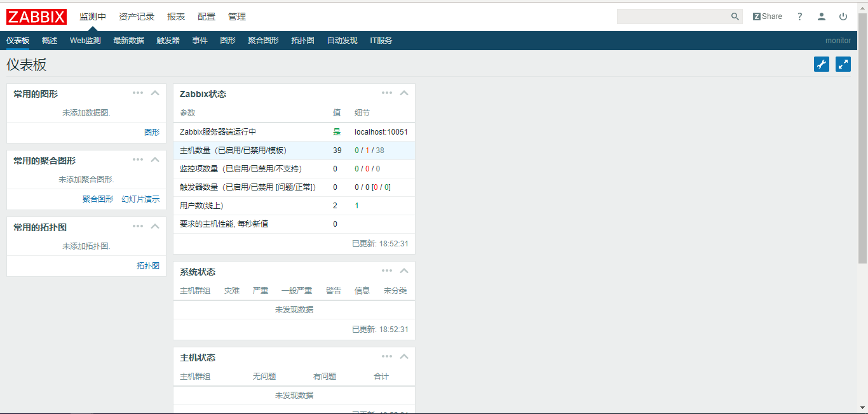Click the search magnifier icon
Image resolution: width=868 pixels, height=414 pixels.
click(x=735, y=17)
